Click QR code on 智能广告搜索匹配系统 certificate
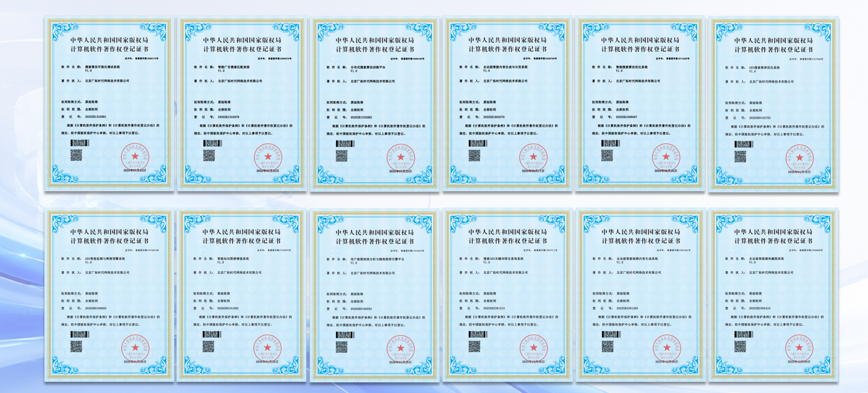 pos(209,156)
